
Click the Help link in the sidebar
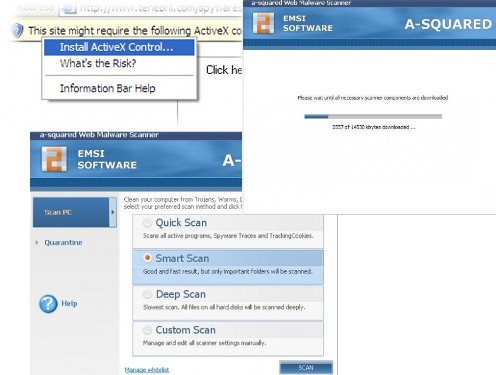tap(69, 303)
